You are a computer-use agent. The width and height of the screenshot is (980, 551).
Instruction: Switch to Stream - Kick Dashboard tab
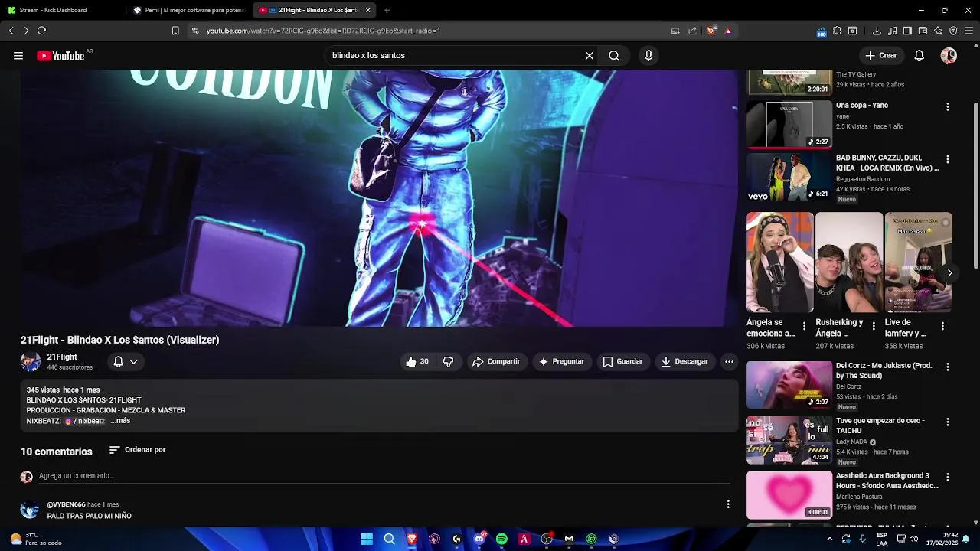tap(61, 10)
